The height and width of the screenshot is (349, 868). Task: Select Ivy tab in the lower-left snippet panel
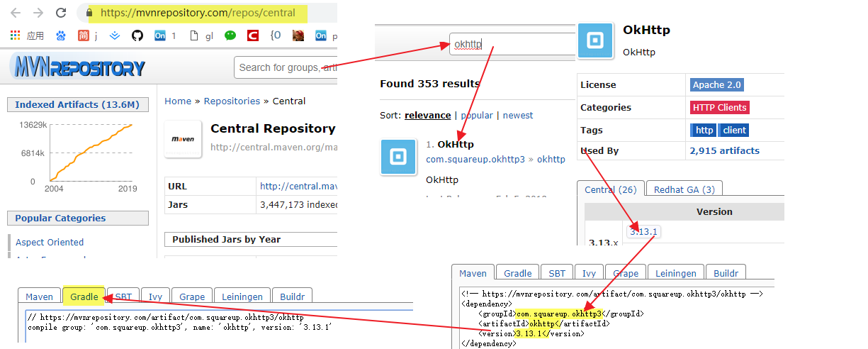(x=155, y=297)
